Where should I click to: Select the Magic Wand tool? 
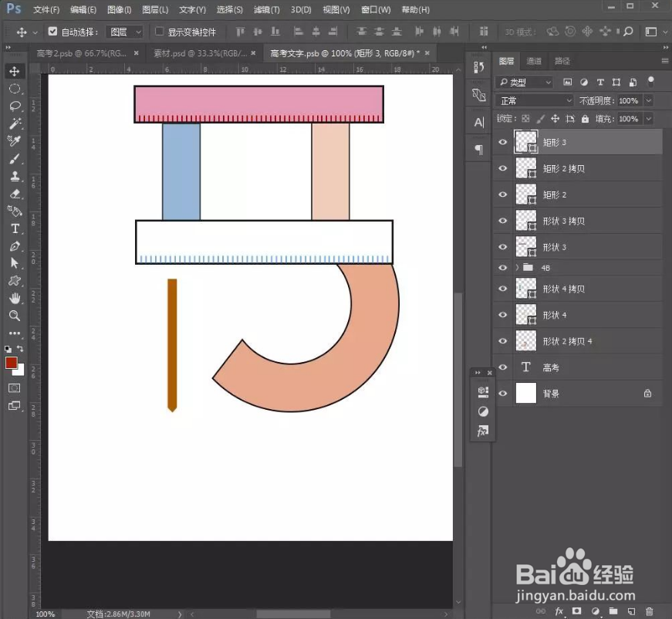click(x=15, y=124)
